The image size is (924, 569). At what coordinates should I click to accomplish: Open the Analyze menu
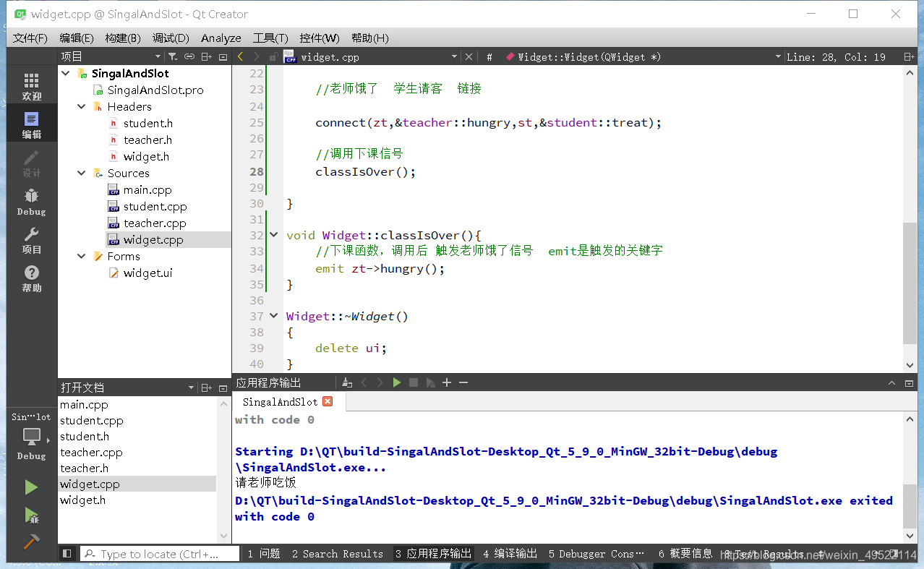(x=221, y=38)
